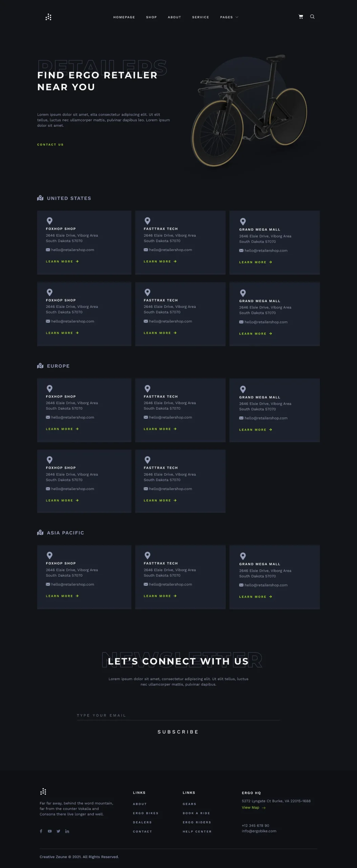357x868 pixels.
Task: Click the Europe section map icon
Action: click(40, 366)
